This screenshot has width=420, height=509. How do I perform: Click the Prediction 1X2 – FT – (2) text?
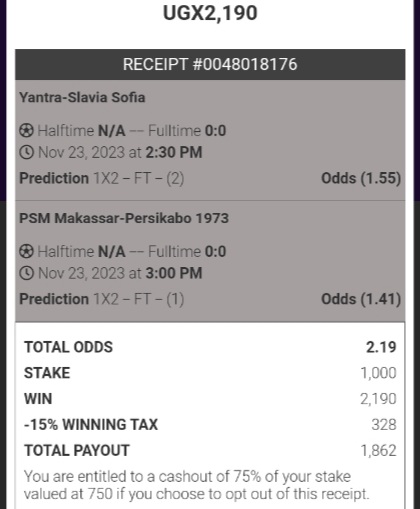(x=102, y=178)
